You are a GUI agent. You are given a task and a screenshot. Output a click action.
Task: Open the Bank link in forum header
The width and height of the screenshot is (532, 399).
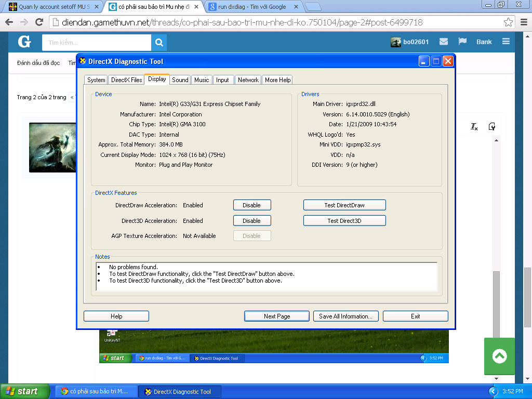coord(484,42)
